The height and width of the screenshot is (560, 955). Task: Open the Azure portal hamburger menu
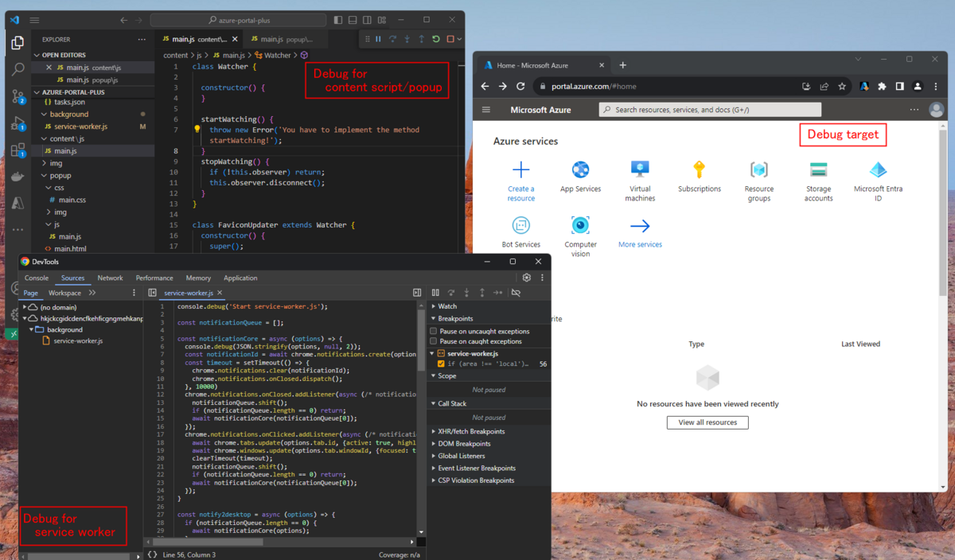487,109
